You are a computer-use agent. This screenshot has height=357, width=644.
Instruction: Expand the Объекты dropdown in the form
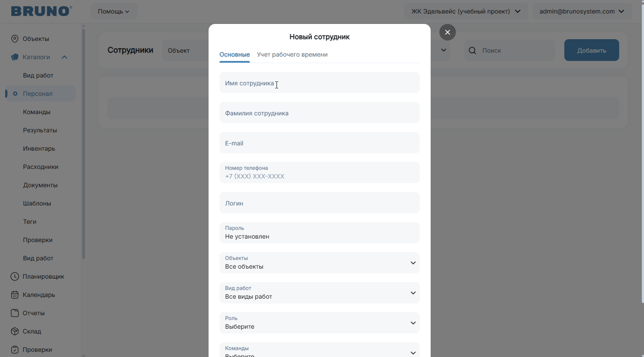(x=320, y=263)
